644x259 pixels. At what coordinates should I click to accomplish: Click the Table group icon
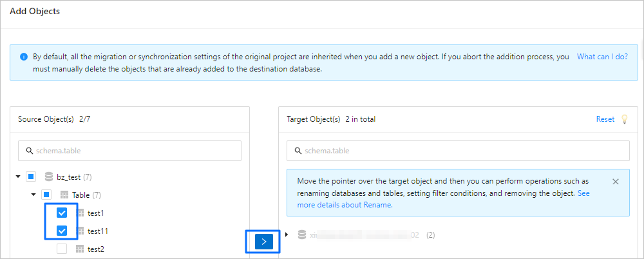pyautogui.click(x=64, y=195)
